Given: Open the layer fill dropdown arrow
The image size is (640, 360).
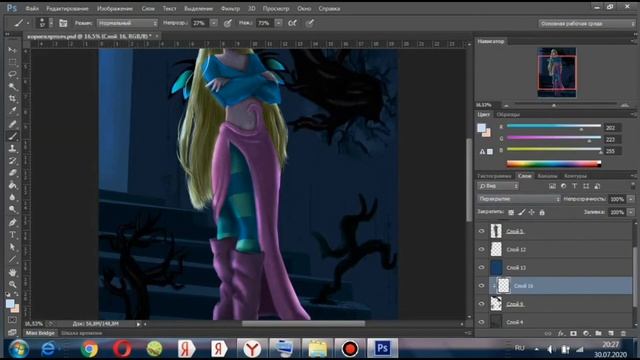Looking at the screenshot, I should (x=631, y=212).
